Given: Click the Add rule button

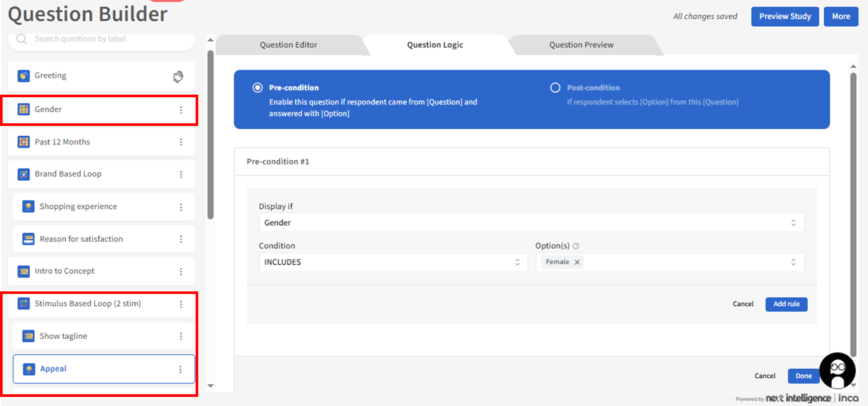Looking at the screenshot, I should tap(786, 304).
